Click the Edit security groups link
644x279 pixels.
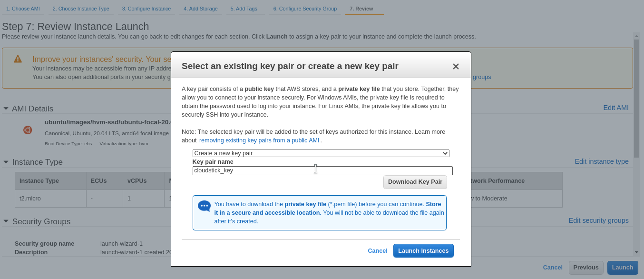(x=598, y=220)
